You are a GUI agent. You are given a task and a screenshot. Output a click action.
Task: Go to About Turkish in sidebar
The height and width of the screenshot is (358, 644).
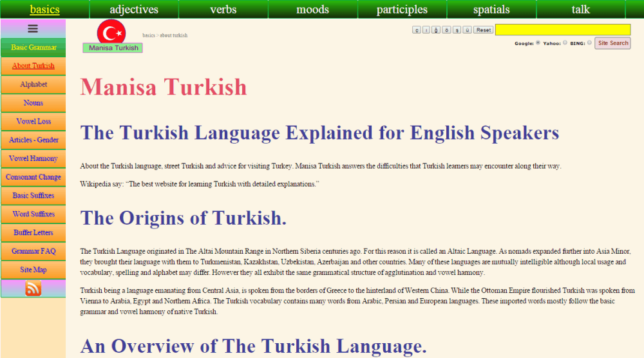[x=33, y=66]
